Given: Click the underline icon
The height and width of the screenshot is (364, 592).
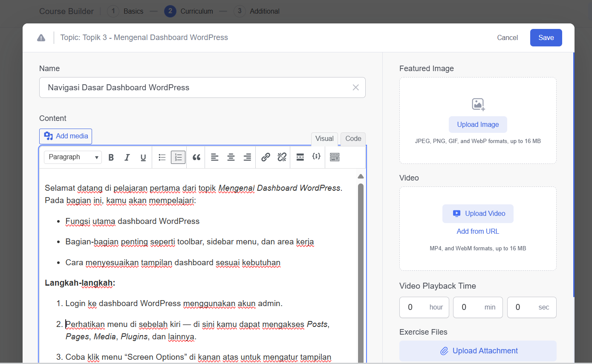Looking at the screenshot, I should pyautogui.click(x=143, y=158).
